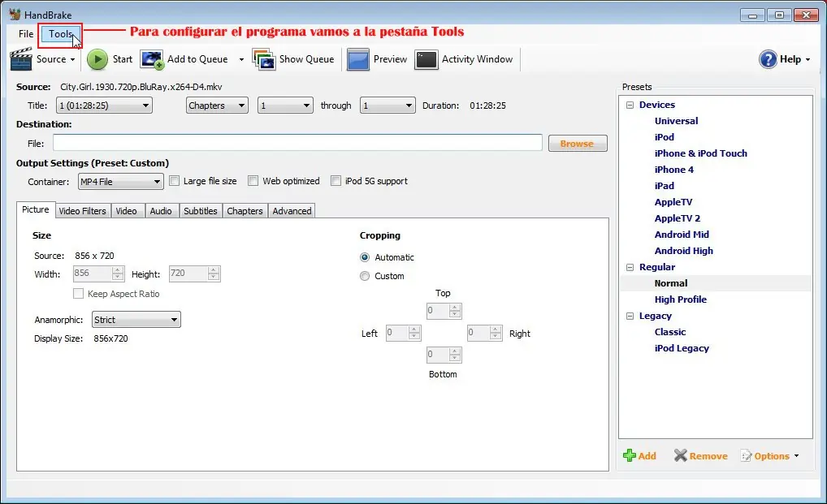Viewport: 827px width, 504px height.
Task: Select the iPod preset
Action: (x=664, y=137)
